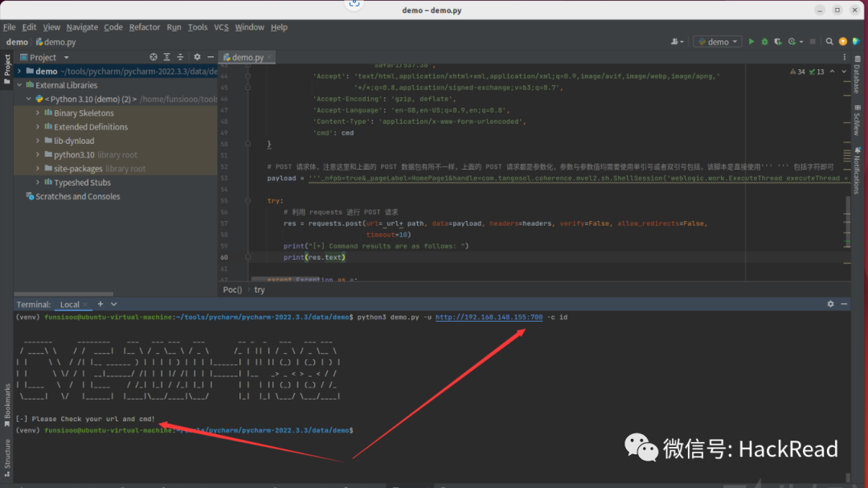Expand the lib-dynload folder
Viewport: 868px width, 488px height.
pyautogui.click(x=38, y=140)
